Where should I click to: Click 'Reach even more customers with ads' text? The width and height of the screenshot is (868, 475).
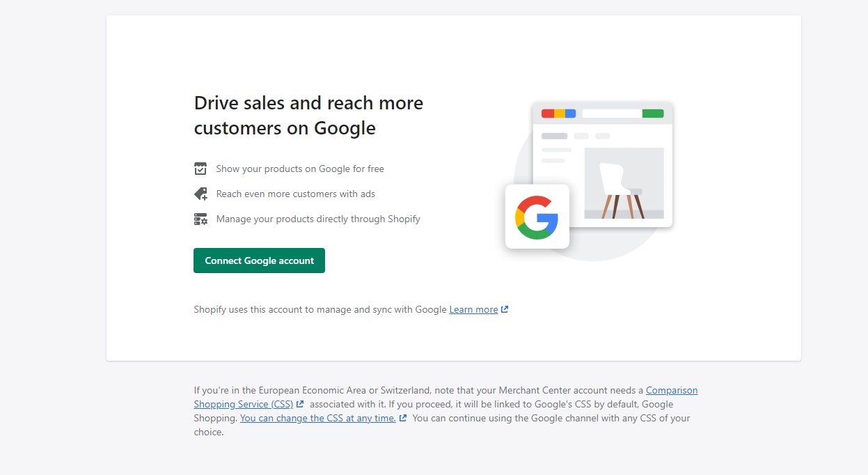[296, 194]
